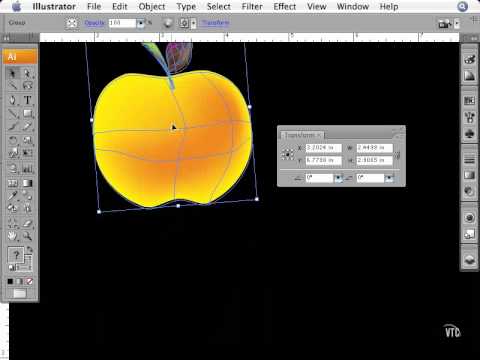This screenshot has width=480, height=360.
Task: Open the Stroke panel in dock
Action: click(469, 160)
